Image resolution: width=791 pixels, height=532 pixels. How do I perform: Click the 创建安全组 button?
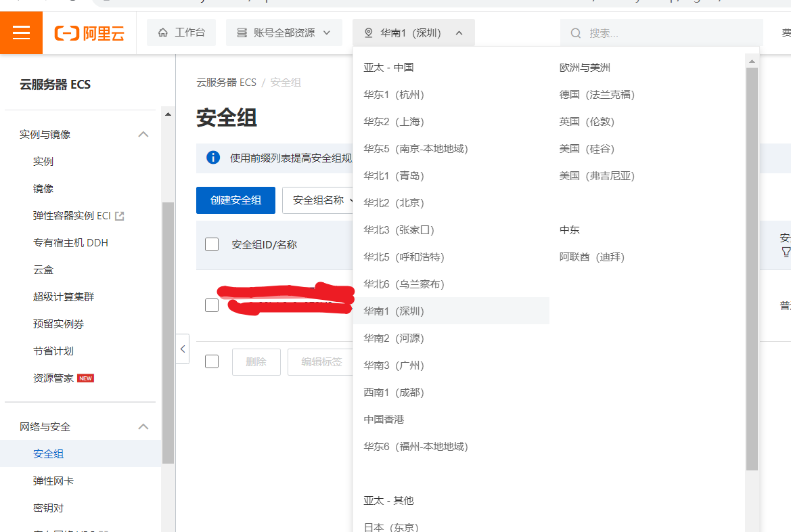pyautogui.click(x=235, y=200)
